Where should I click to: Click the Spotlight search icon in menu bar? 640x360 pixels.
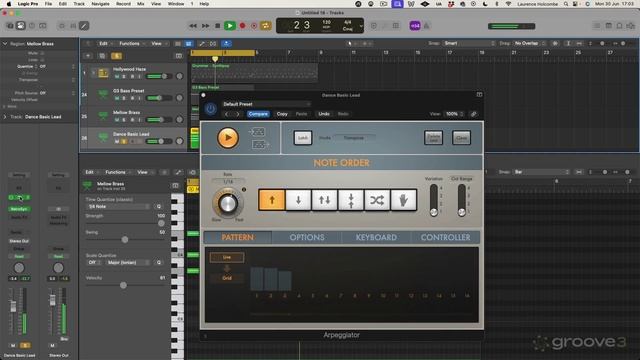click(x=566, y=4)
